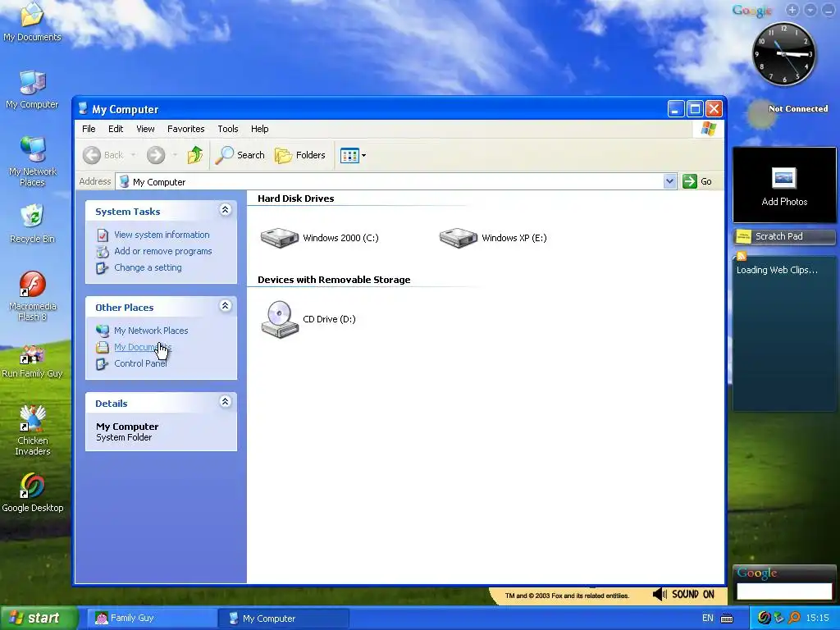Click Add Photos in the sidebar
840x630 pixels.
point(784,185)
